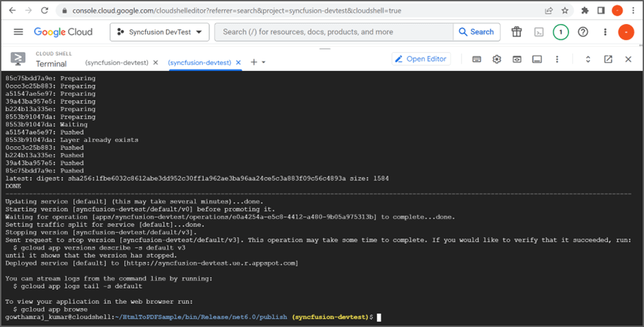Open the Web Preview icon
644x327 pixels.
point(517,59)
